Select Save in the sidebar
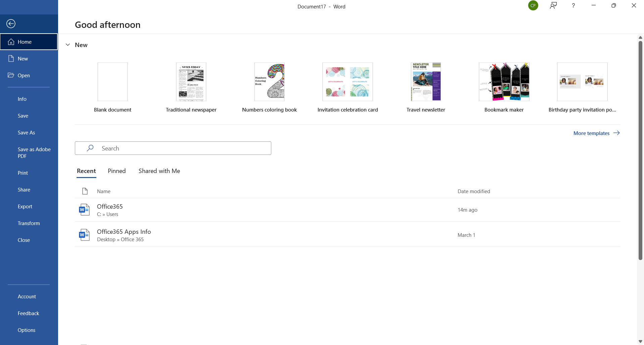This screenshot has width=644, height=345. [29, 116]
